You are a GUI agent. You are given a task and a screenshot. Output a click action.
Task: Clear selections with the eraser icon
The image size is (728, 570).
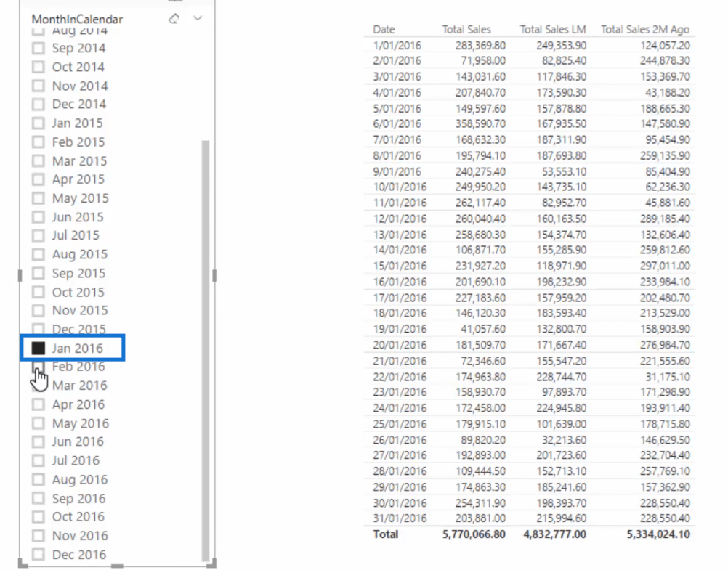(174, 19)
